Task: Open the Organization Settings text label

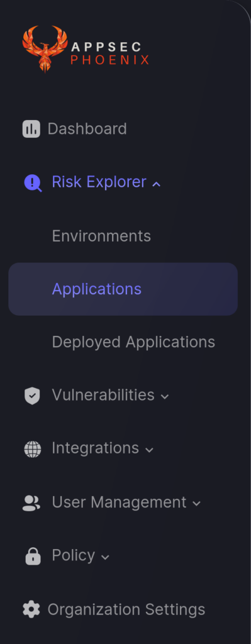Action: point(126,609)
